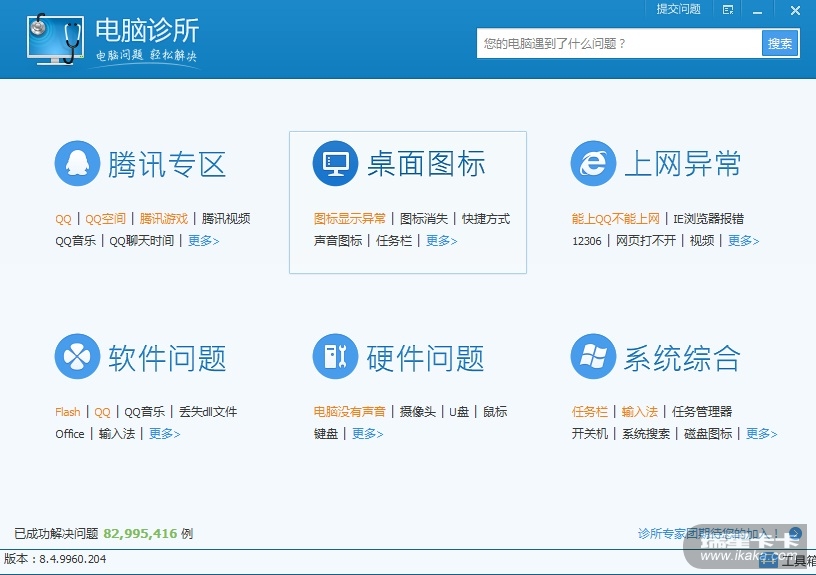
Task: Focus the problem search input field
Action: pos(619,43)
